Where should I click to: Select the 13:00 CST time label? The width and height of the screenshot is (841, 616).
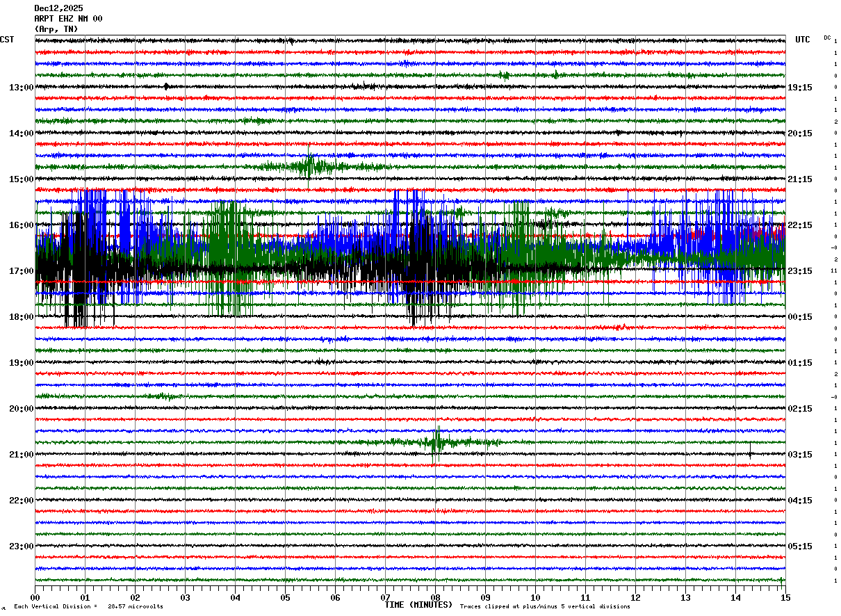(x=21, y=88)
